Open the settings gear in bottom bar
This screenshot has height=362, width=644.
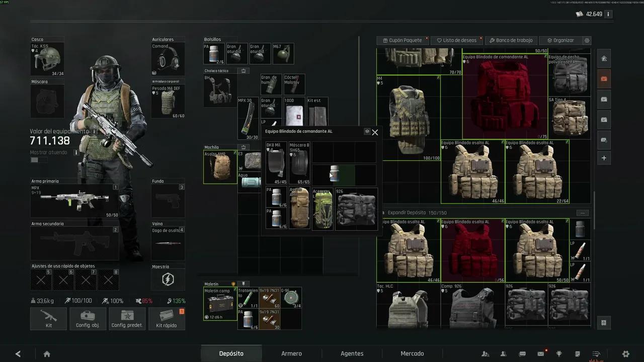(x=626, y=354)
